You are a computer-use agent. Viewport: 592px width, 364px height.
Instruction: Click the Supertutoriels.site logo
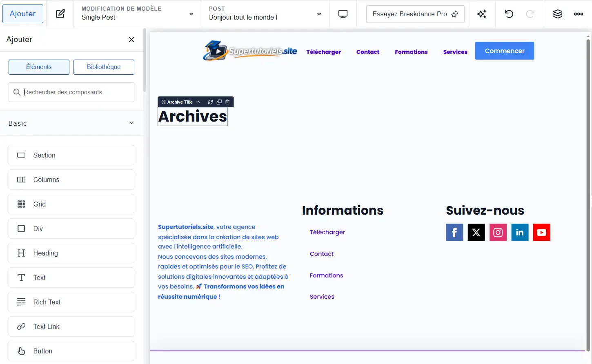(250, 51)
